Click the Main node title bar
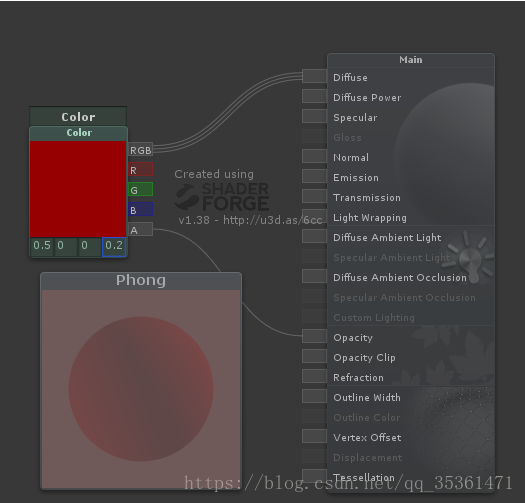 [x=410, y=60]
